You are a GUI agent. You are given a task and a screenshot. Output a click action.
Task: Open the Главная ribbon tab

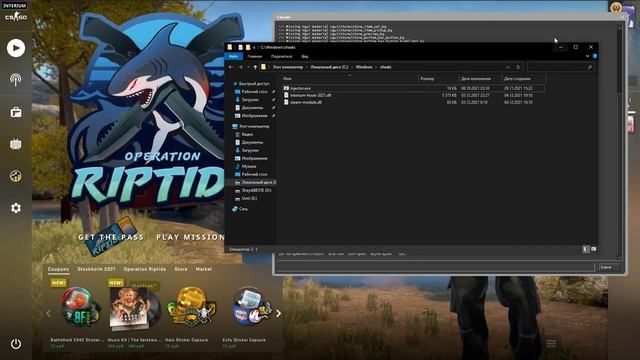(x=254, y=56)
